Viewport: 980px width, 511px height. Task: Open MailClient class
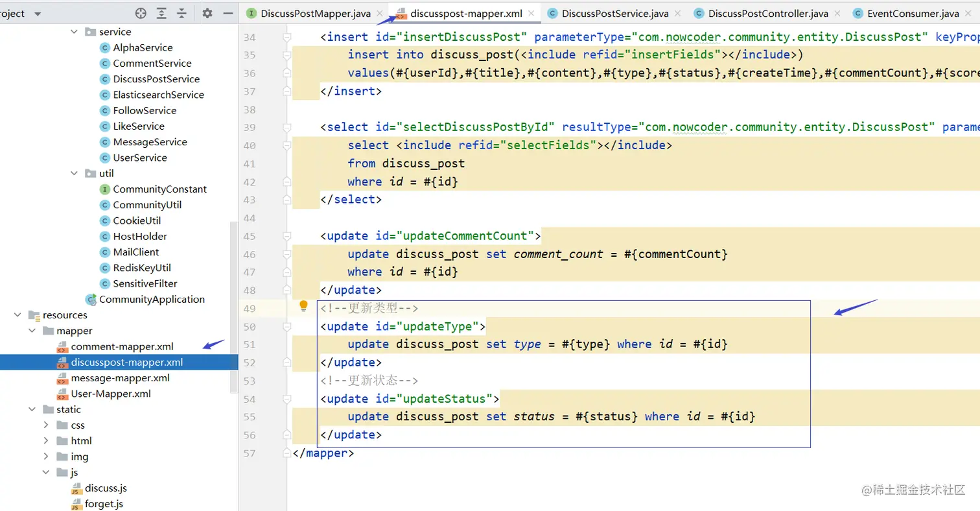tap(135, 252)
